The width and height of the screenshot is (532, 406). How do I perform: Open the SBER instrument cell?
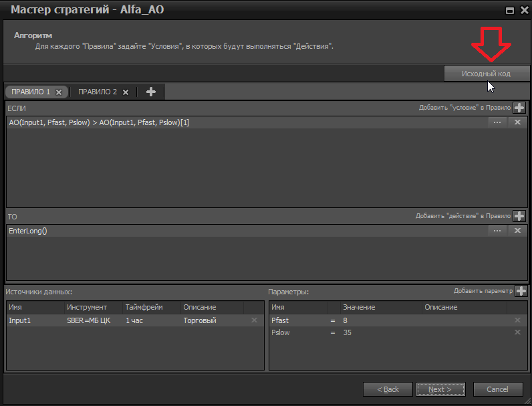tap(92, 321)
